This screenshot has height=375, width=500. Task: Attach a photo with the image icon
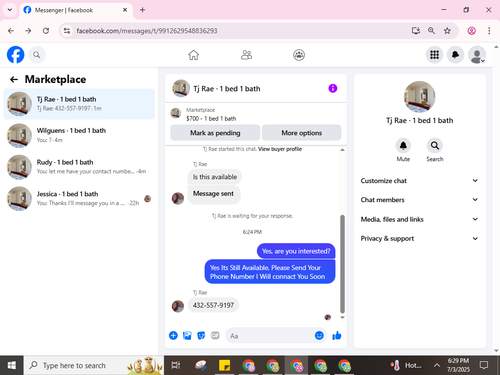[187, 335]
